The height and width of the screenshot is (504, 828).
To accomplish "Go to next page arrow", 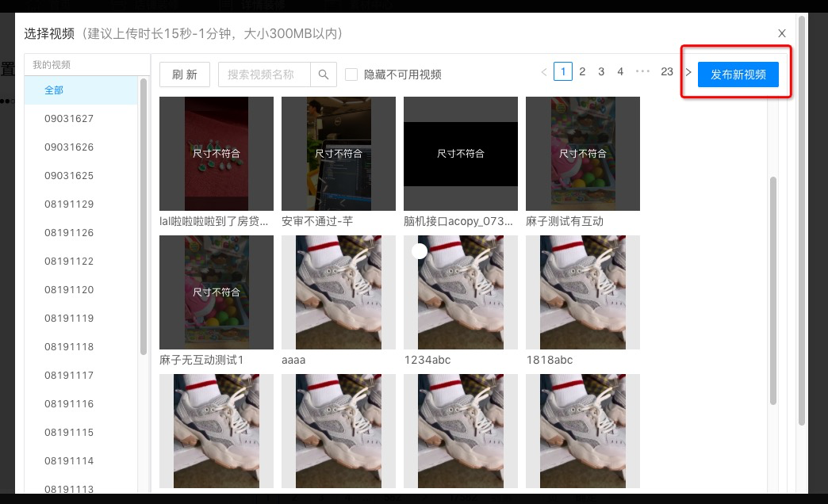I will (688, 72).
